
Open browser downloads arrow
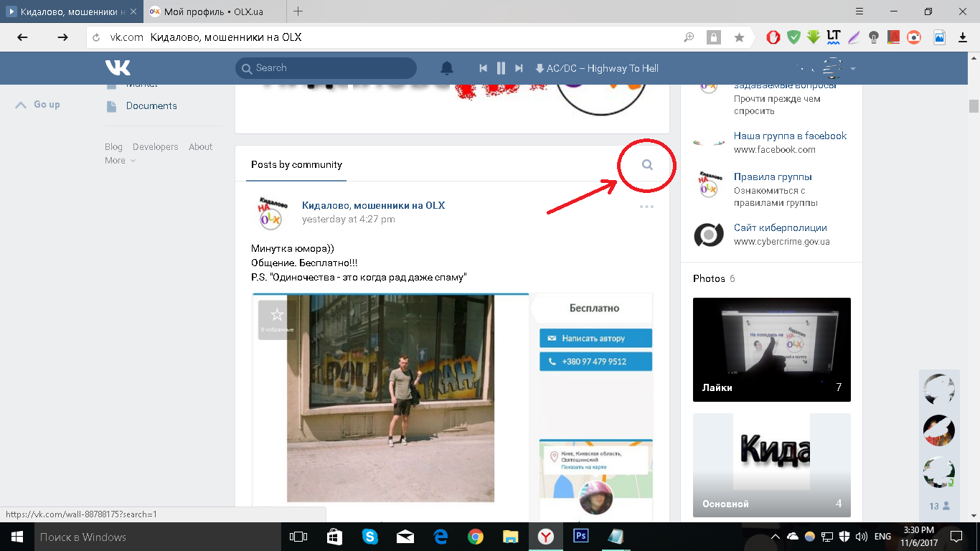pyautogui.click(x=961, y=37)
